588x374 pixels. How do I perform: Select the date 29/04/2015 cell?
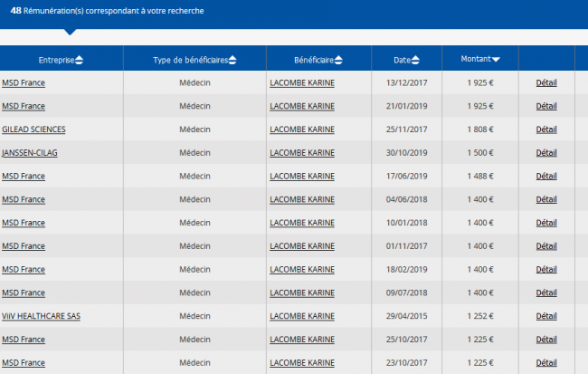click(407, 316)
